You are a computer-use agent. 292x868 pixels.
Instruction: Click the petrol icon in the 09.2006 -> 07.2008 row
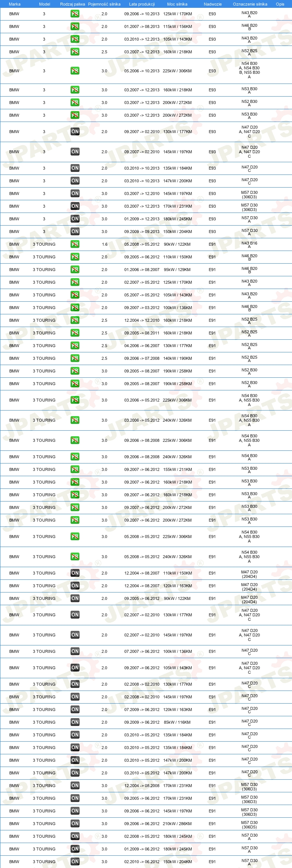tap(75, 358)
